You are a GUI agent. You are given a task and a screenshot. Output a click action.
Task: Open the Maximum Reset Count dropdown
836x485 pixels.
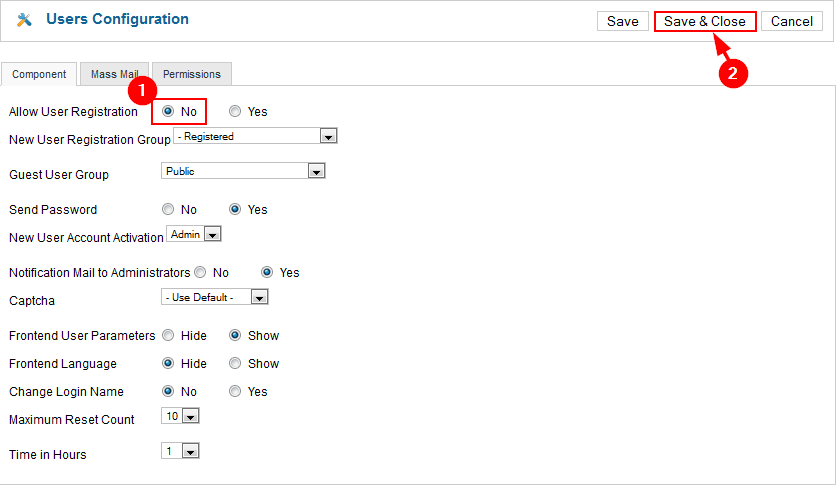(x=180, y=416)
